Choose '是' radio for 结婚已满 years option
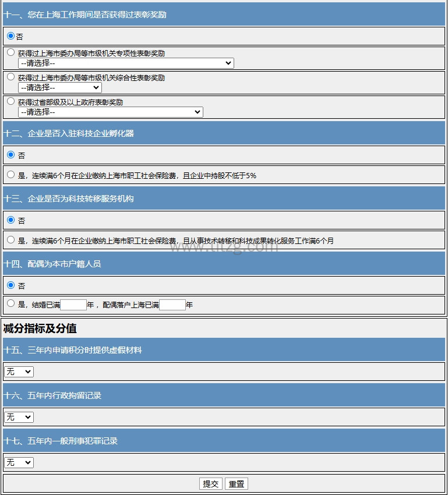The image size is (448, 495). point(10,304)
